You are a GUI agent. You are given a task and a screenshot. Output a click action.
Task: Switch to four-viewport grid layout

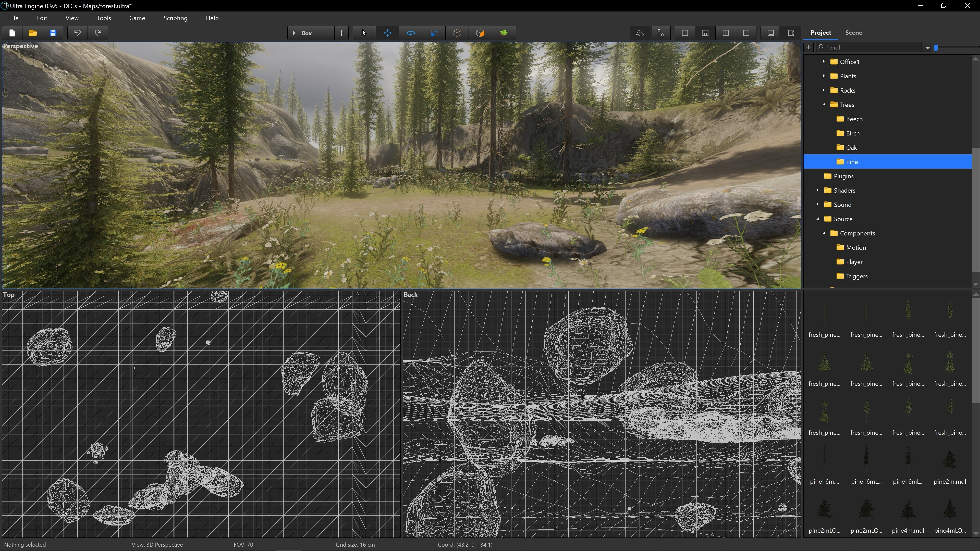click(x=685, y=33)
